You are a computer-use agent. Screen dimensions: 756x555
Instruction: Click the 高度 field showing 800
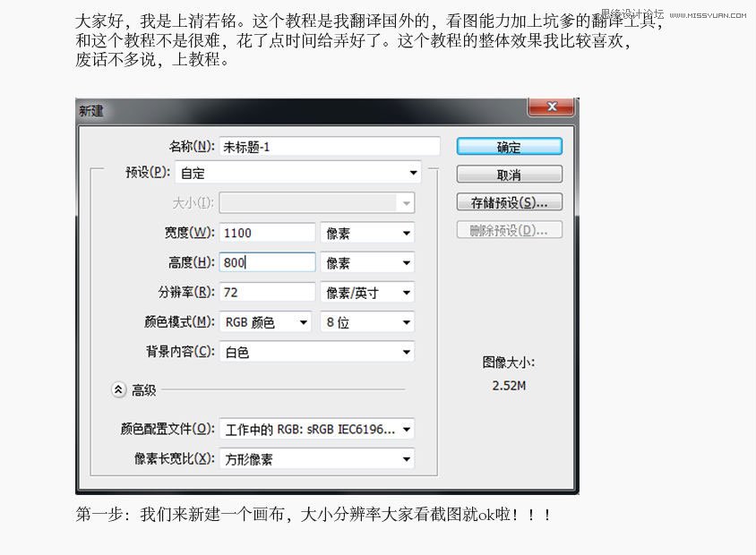(x=267, y=262)
